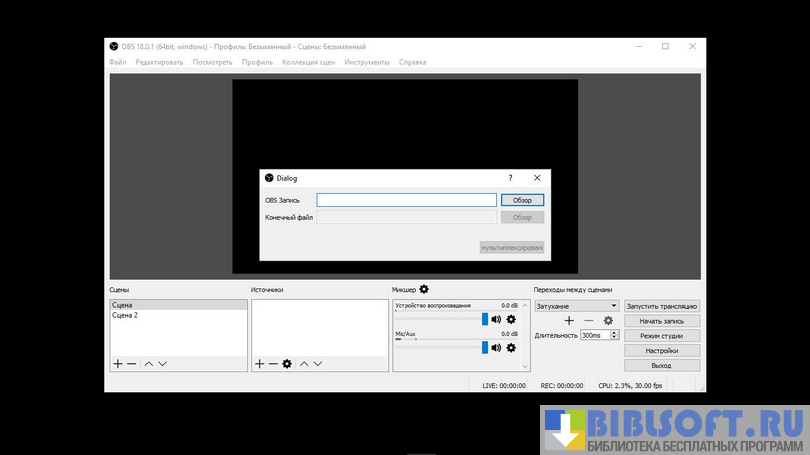Open the Инструменты menu
The image size is (810, 455).
pyautogui.click(x=367, y=62)
